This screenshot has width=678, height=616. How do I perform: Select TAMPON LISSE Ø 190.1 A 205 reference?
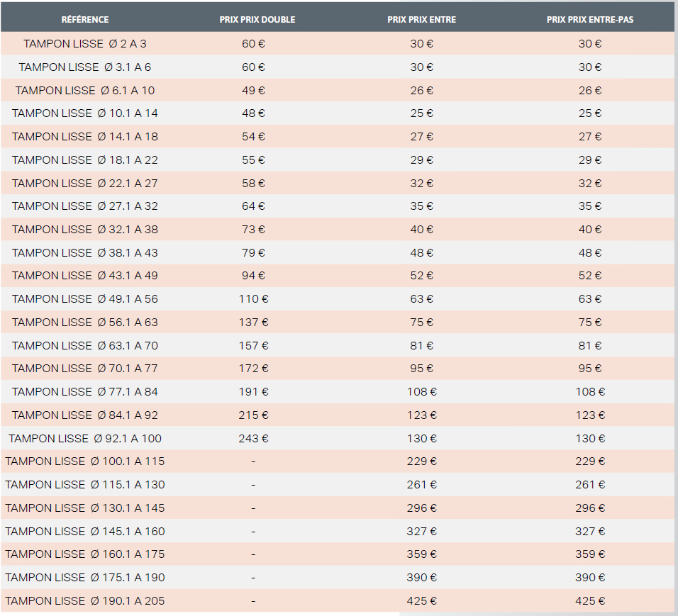[x=85, y=601]
